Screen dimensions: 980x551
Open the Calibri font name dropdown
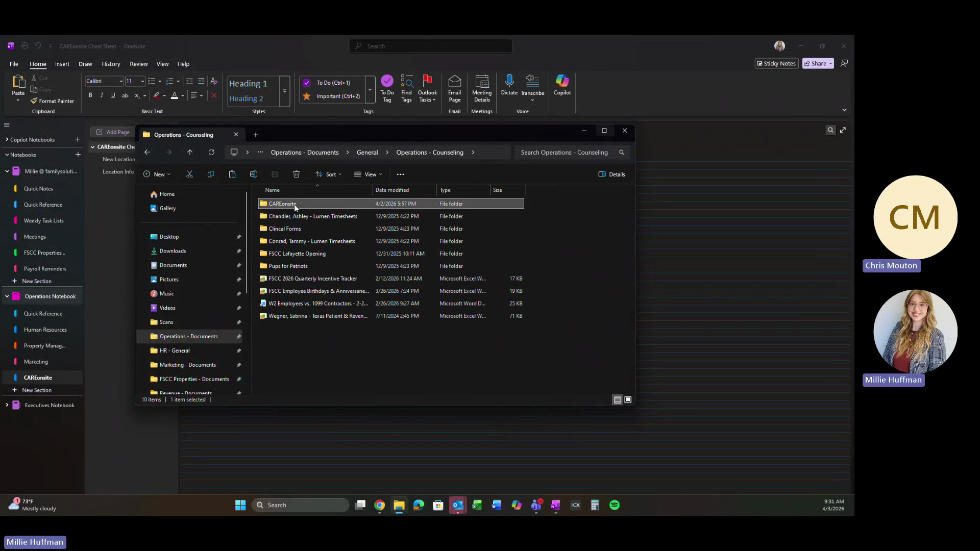(121, 81)
